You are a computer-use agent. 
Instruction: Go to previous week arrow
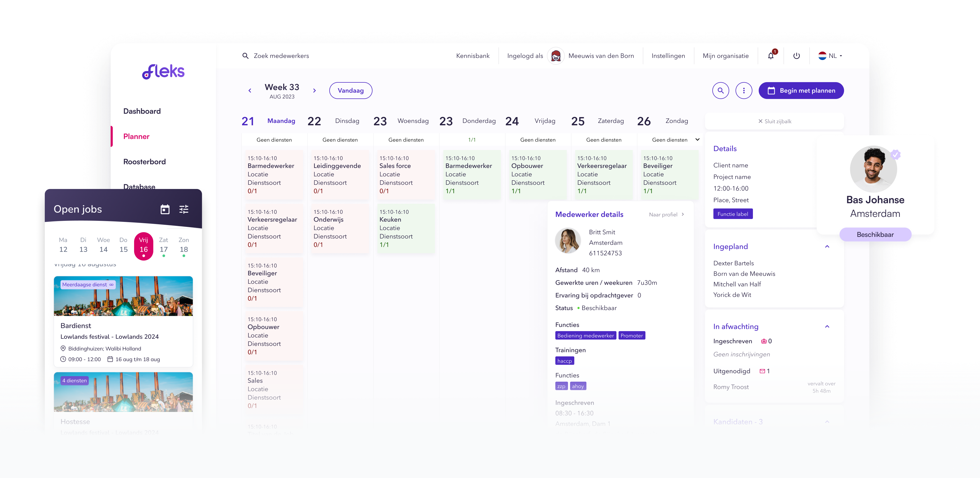point(250,91)
